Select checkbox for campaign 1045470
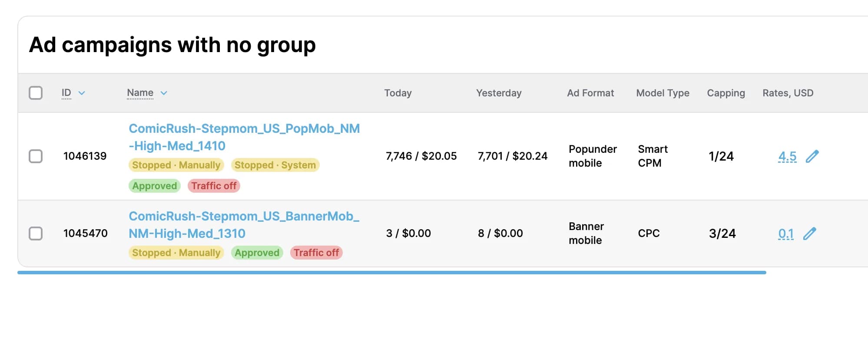This screenshot has width=868, height=342. (36, 233)
